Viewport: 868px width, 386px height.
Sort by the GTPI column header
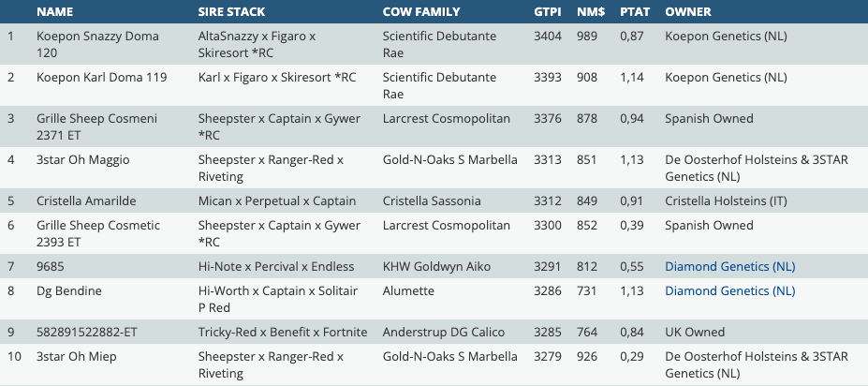pos(548,12)
